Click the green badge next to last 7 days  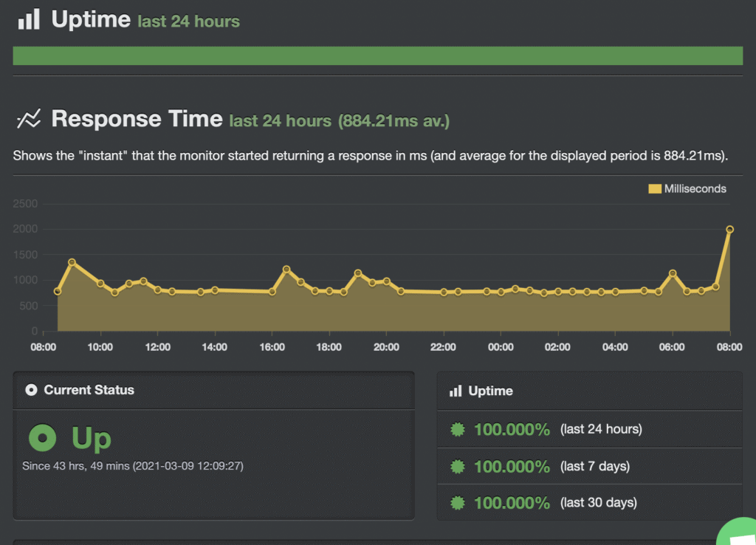tap(458, 467)
